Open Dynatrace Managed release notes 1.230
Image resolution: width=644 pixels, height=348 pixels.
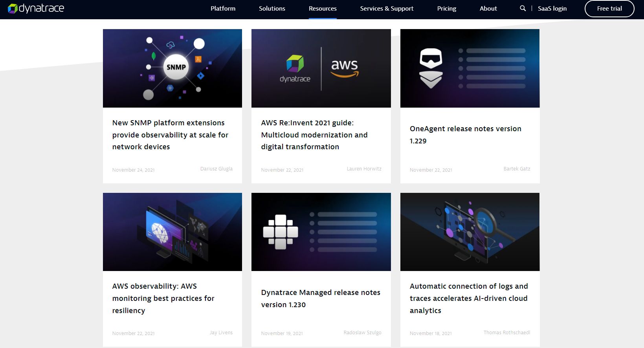coord(320,299)
